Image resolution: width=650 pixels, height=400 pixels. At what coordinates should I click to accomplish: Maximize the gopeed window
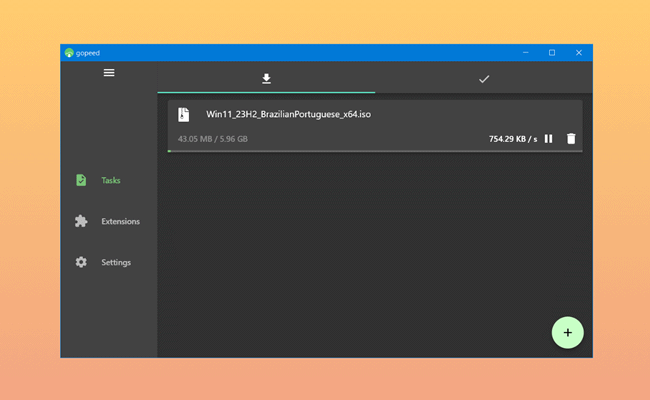(x=552, y=53)
